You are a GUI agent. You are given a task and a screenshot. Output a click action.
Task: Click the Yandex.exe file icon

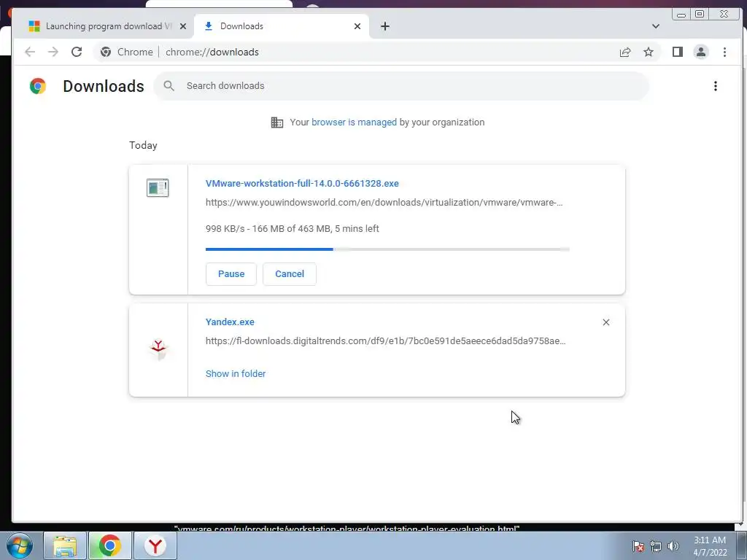(158, 350)
